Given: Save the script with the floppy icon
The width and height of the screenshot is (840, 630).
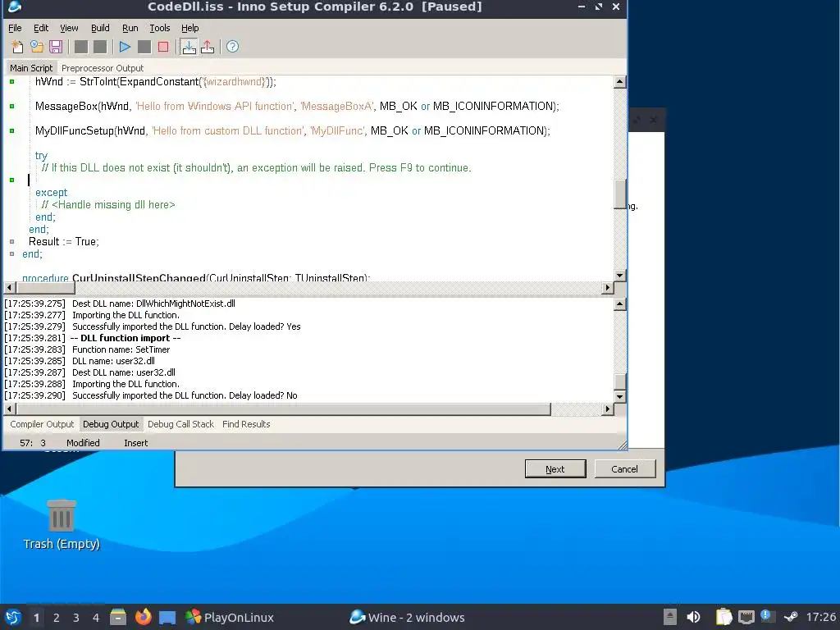Looking at the screenshot, I should click(x=56, y=47).
